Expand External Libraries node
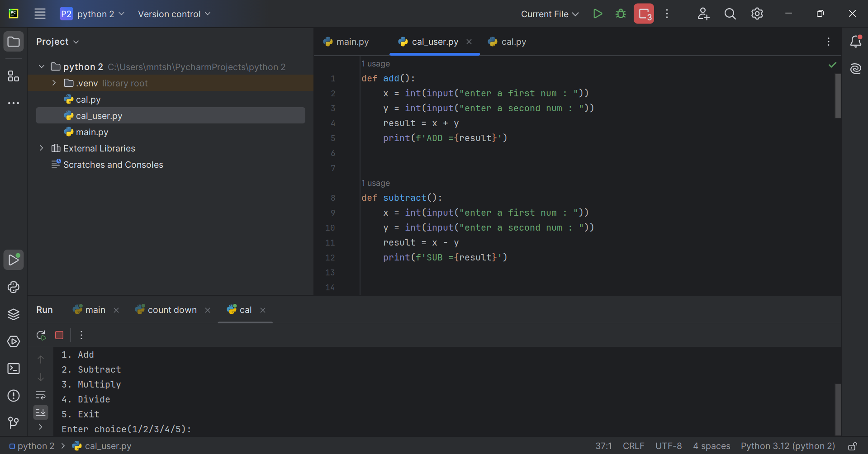This screenshot has width=868, height=454. [42, 148]
